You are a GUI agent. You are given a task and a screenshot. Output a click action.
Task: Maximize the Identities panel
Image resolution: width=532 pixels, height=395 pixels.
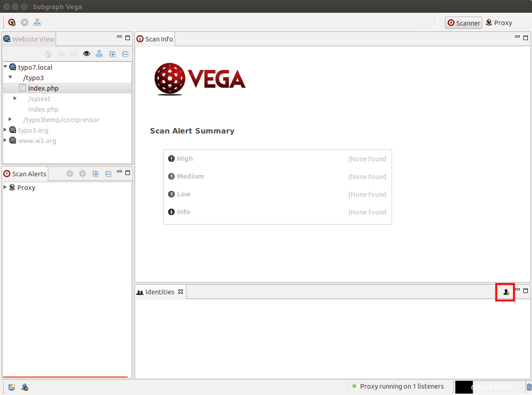526,291
